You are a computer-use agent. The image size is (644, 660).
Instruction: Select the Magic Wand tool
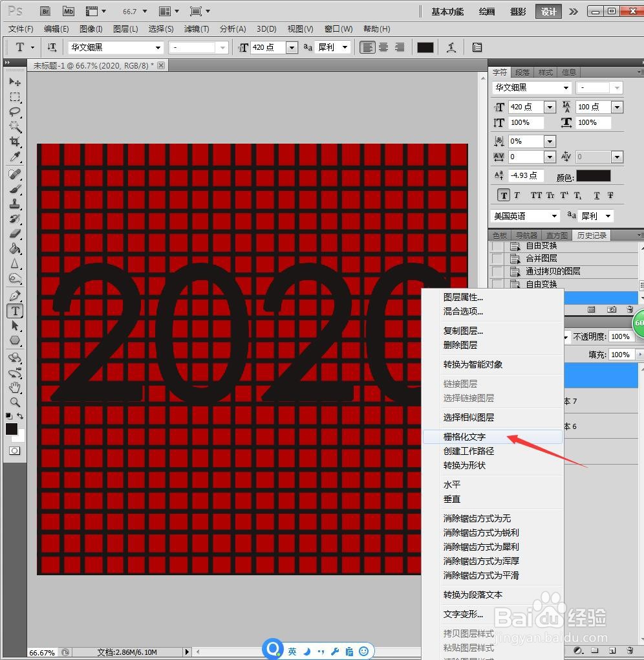[15, 126]
